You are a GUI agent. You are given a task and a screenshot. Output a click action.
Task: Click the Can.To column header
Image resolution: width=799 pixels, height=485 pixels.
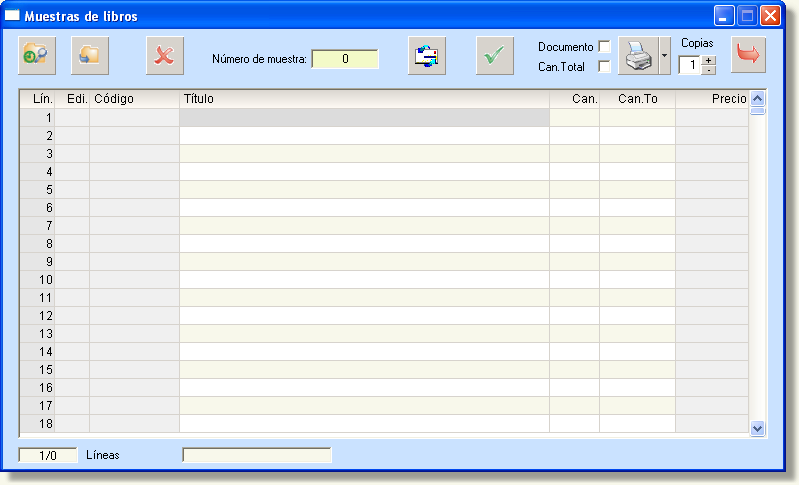[x=637, y=99]
